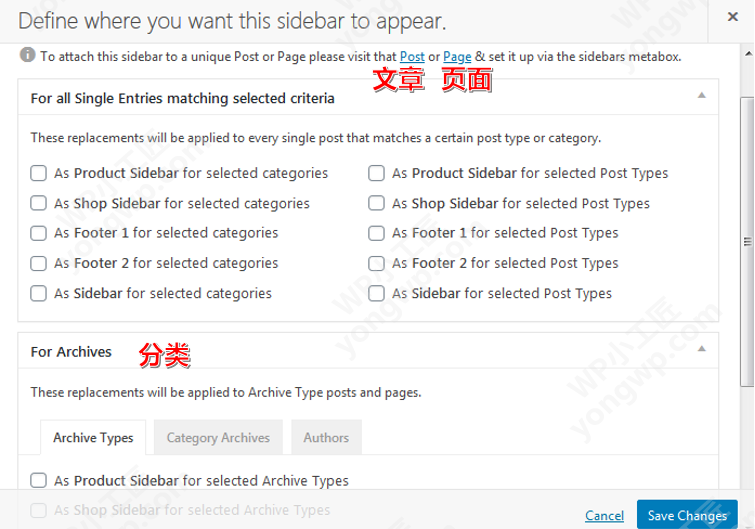Click the dialog's vertical scrollbar handle
This screenshot has width=755, height=529.
click(746, 240)
